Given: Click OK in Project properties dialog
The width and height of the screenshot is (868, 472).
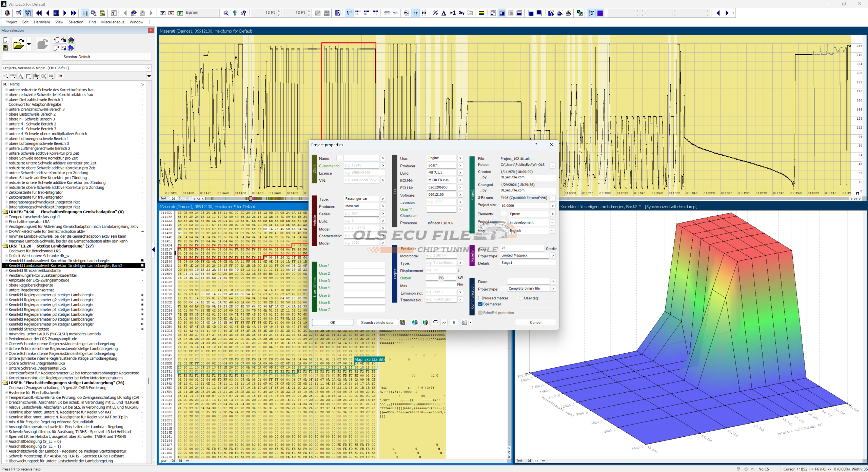Looking at the screenshot, I should (333, 322).
